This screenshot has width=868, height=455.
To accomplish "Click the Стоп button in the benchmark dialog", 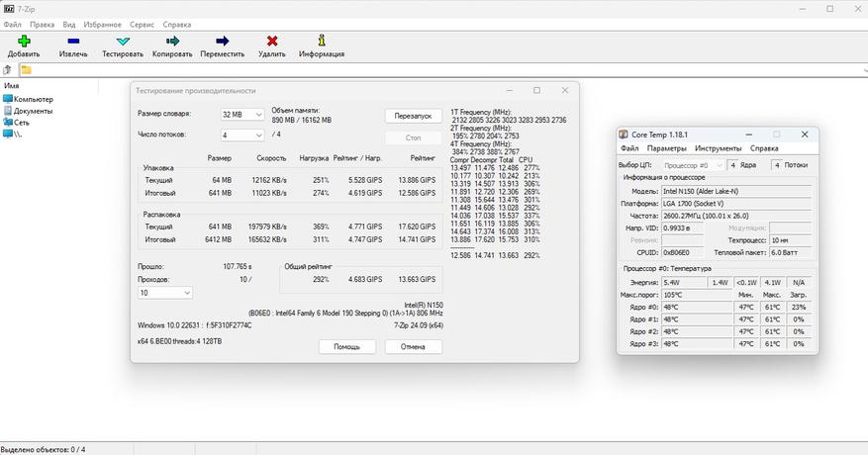I will pyautogui.click(x=413, y=137).
